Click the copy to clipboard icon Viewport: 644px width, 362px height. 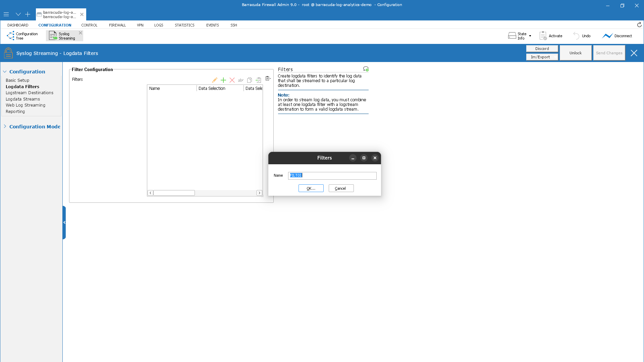click(249, 80)
